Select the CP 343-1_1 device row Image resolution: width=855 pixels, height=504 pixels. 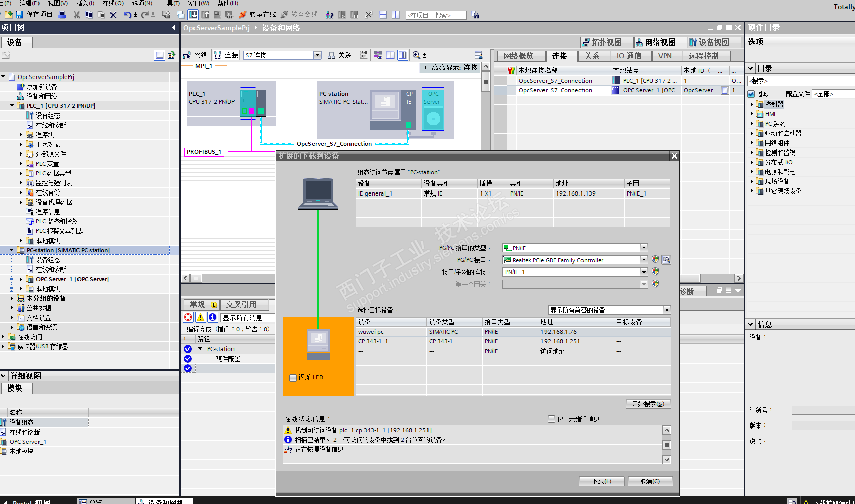tap(513, 341)
